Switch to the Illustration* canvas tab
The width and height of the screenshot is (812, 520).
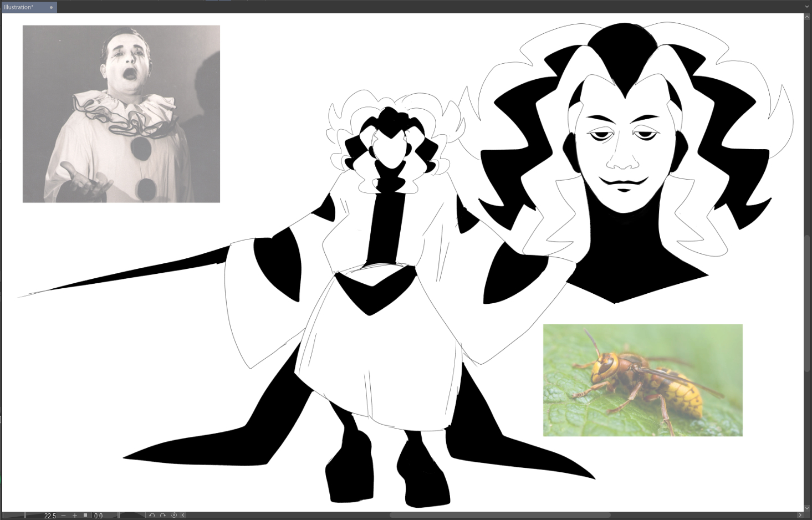pos(22,7)
